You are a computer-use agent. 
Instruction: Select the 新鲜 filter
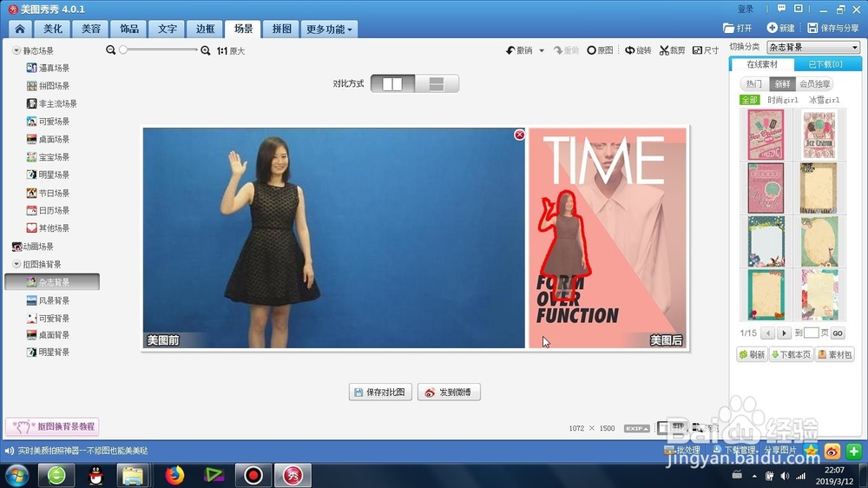click(782, 83)
